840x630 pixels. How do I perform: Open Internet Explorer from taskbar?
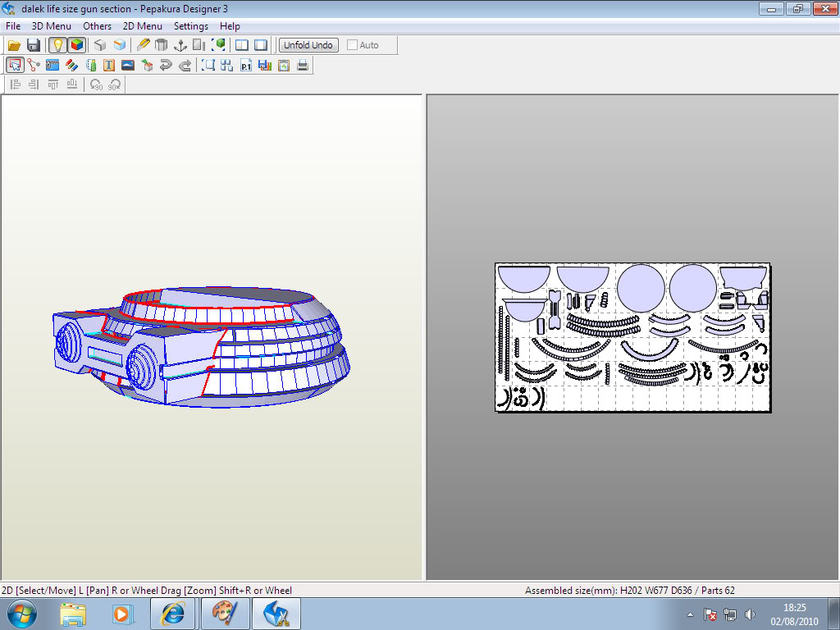pyautogui.click(x=172, y=614)
